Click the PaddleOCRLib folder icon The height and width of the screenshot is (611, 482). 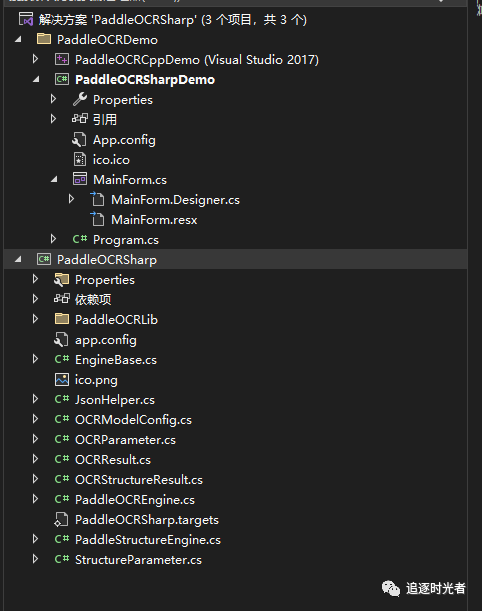(62, 319)
